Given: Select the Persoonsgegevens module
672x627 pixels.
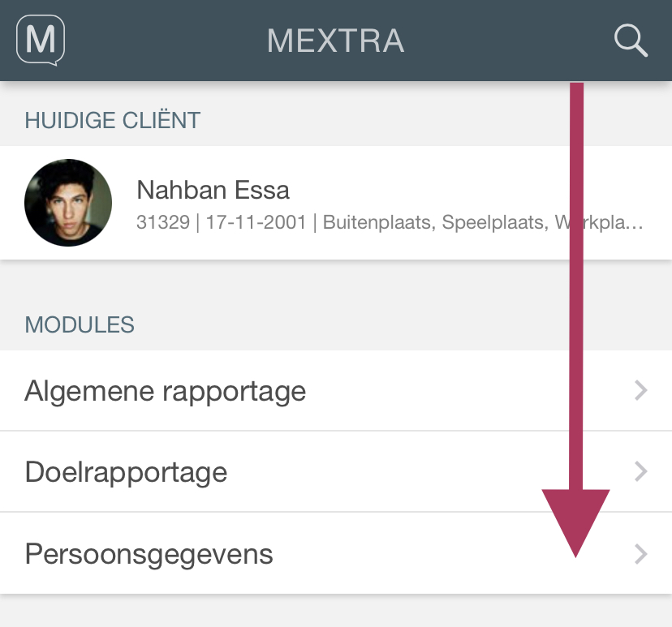Looking at the screenshot, I should [336, 553].
